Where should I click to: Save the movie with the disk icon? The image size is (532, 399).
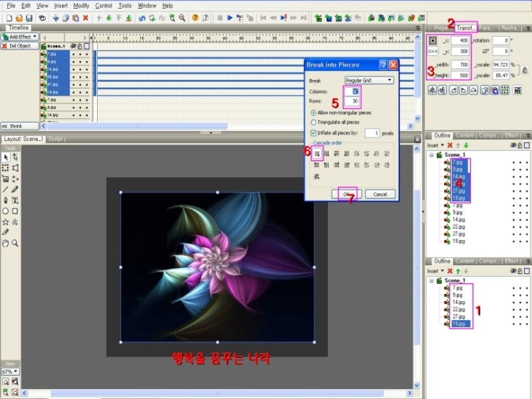coord(29,18)
